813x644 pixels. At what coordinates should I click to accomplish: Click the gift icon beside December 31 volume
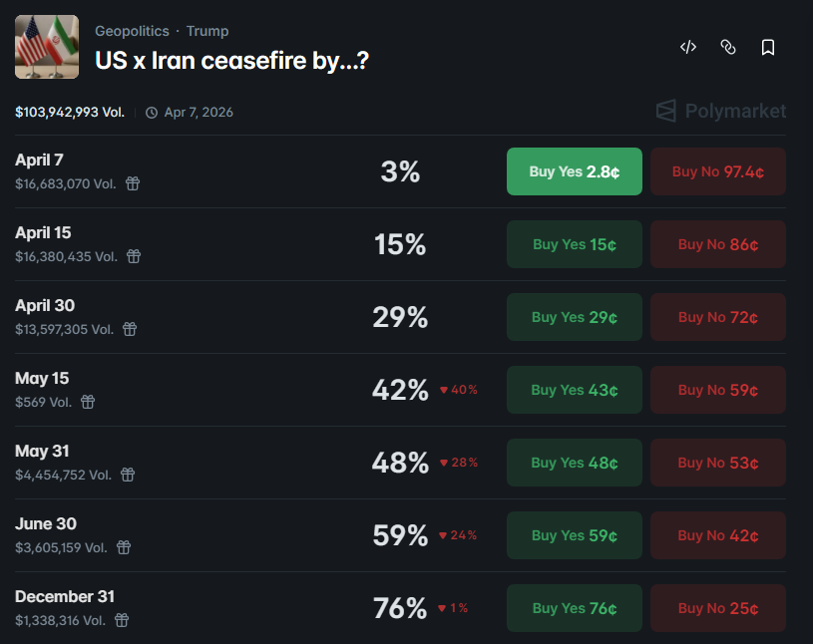point(121,620)
